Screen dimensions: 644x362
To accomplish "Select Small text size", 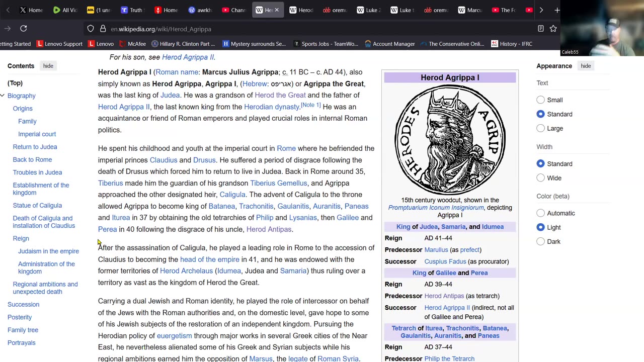I will click(x=540, y=100).
